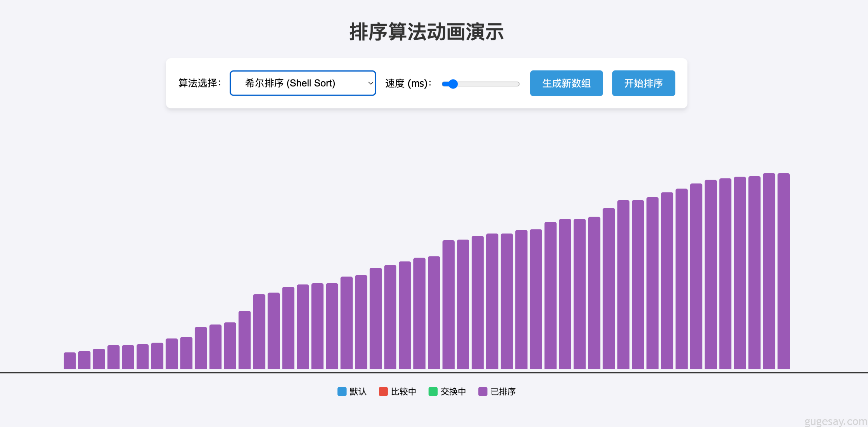
Task: Click the 开始排序 button
Action: coord(643,83)
